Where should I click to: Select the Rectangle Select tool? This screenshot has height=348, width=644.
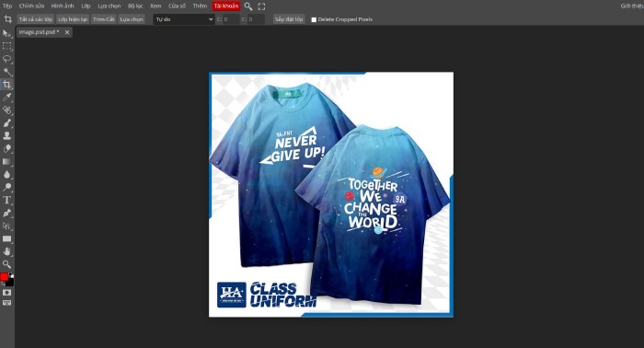pyautogui.click(x=7, y=46)
